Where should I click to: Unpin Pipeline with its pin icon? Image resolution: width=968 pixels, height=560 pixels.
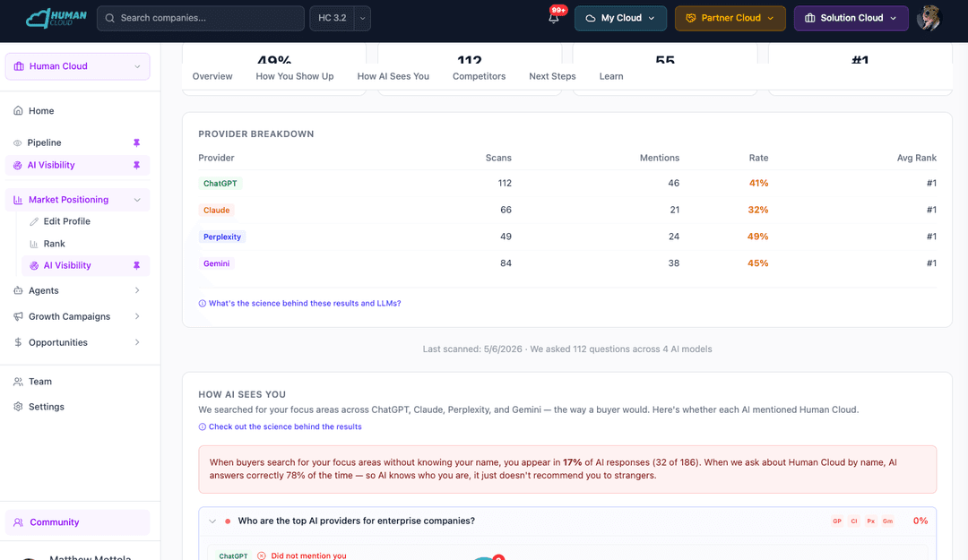136,142
